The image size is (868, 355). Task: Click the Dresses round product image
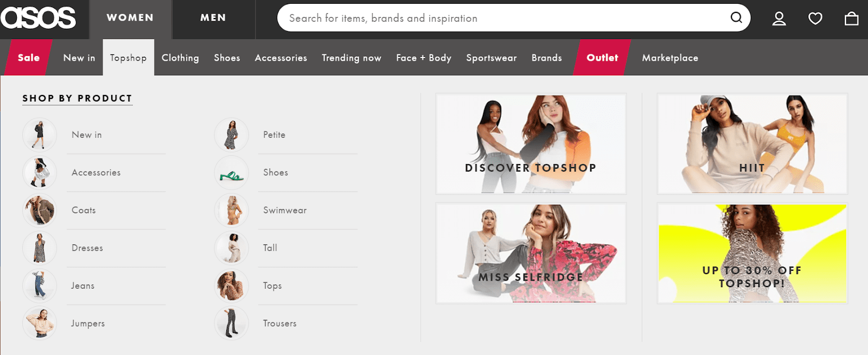pyautogui.click(x=40, y=248)
